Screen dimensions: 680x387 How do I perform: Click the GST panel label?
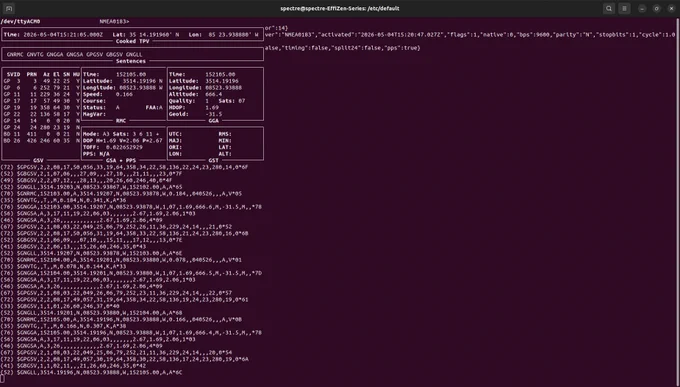pyautogui.click(x=213, y=161)
